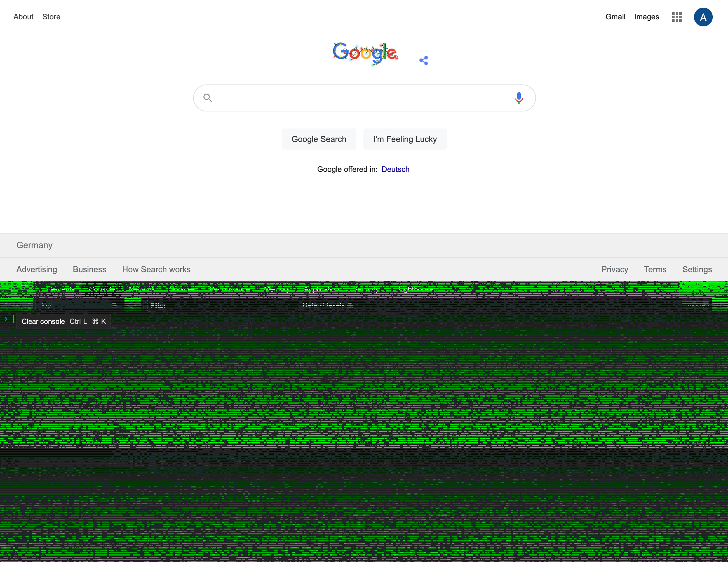Click the I'm Feeling Lucky button
Screen dimensions: 728x562
pyautogui.click(x=405, y=139)
